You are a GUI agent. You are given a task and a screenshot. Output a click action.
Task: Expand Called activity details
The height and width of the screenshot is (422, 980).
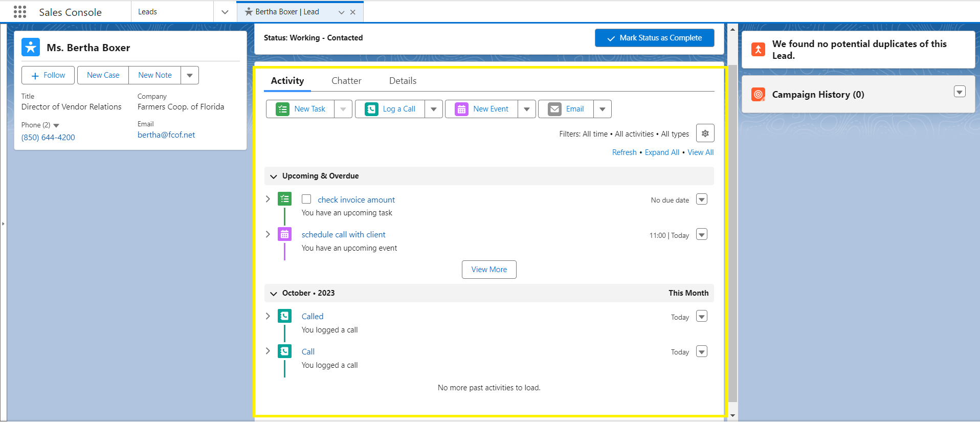click(x=268, y=316)
